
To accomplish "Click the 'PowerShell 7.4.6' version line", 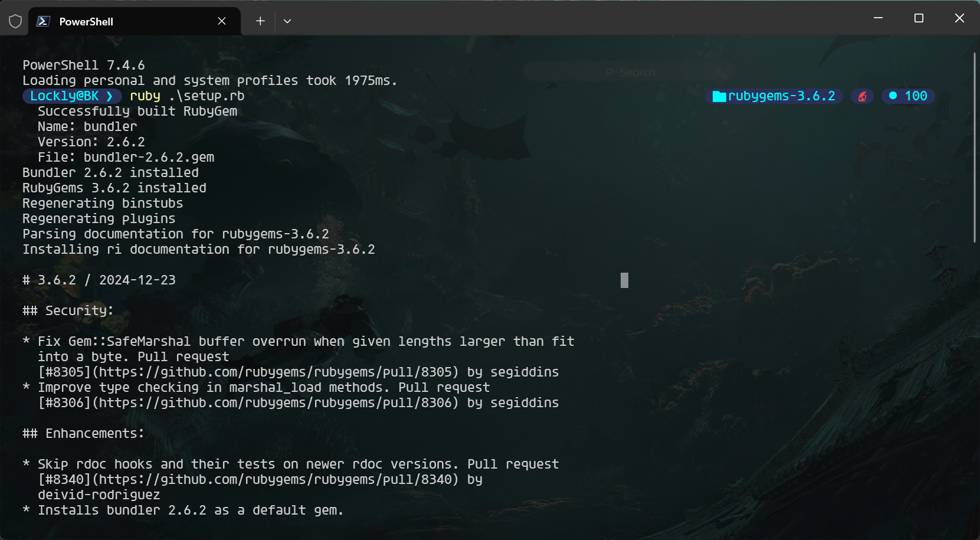I will click(84, 66).
